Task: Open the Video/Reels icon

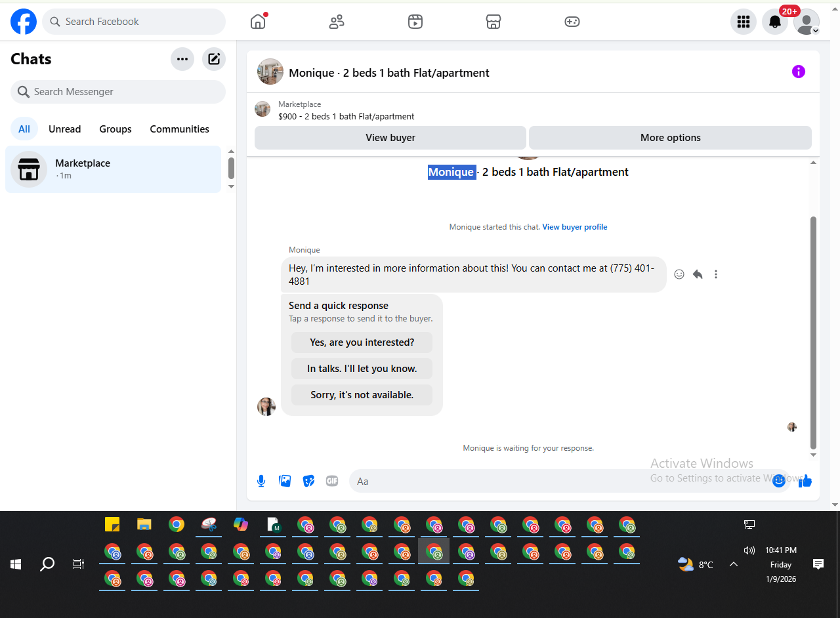Action: coord(415,22)
